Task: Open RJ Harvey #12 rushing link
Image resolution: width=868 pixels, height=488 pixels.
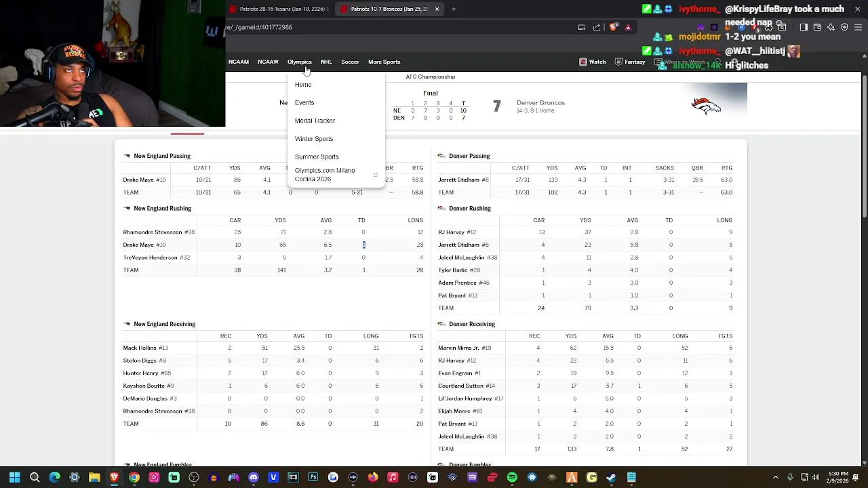Action: pyautogui.click(x=457, y=232)
